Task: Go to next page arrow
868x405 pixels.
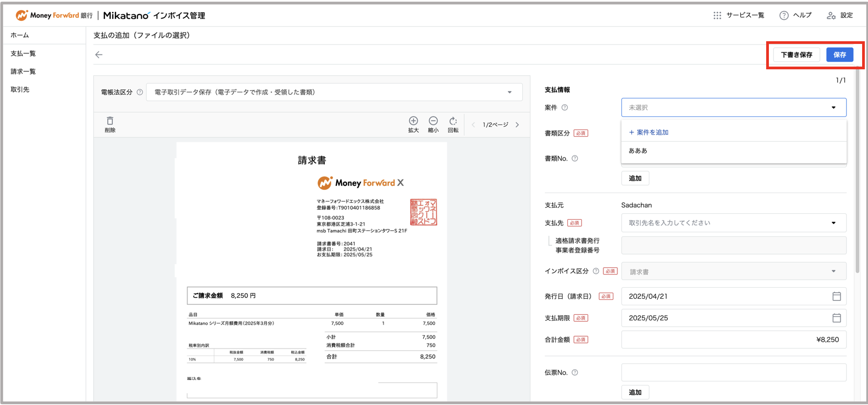Action: [517, 125]
